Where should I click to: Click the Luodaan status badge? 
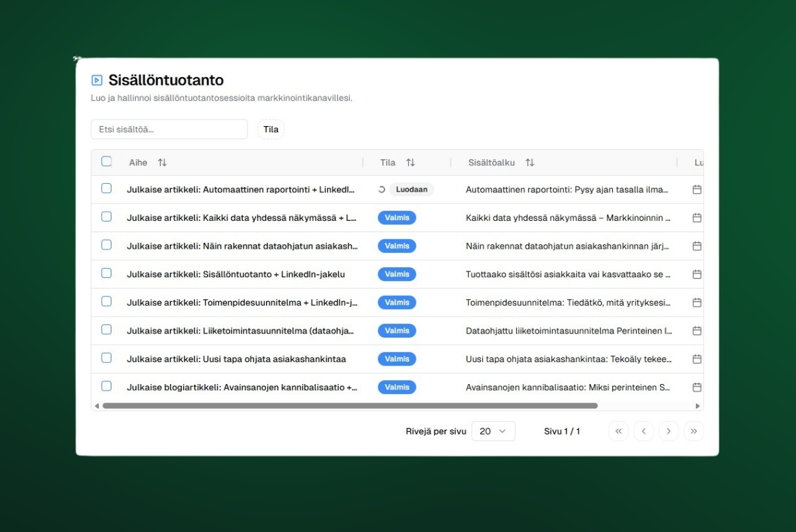(x=411, y=189)
